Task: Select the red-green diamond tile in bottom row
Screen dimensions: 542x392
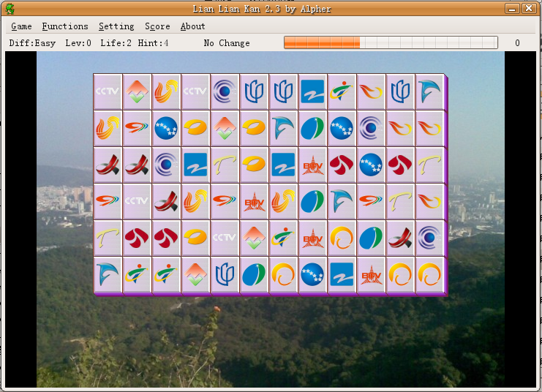Action: pos(195,275)
